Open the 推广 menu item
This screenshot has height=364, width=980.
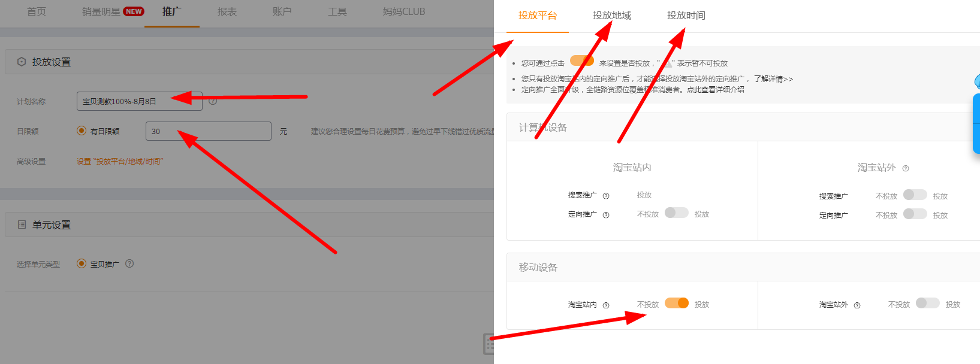[171, 11]
